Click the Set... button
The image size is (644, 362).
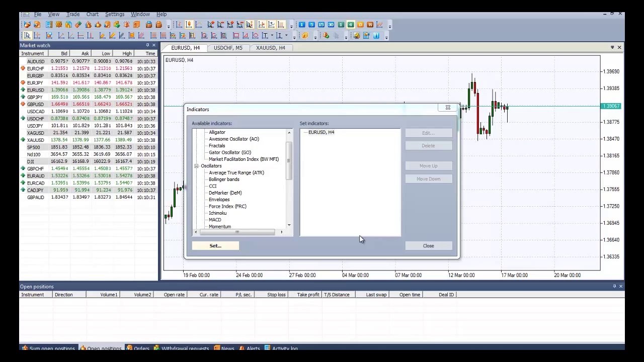click(x=215, y=246)
